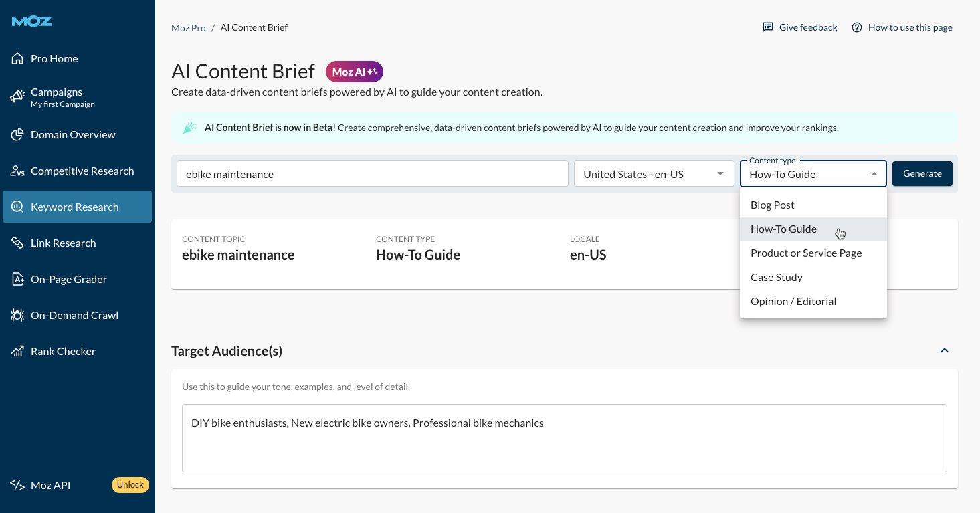The height and width of the screenshot is (513, 980).
Task: Click the On-Demand Crawl bug icon
Action: point(18,316)
